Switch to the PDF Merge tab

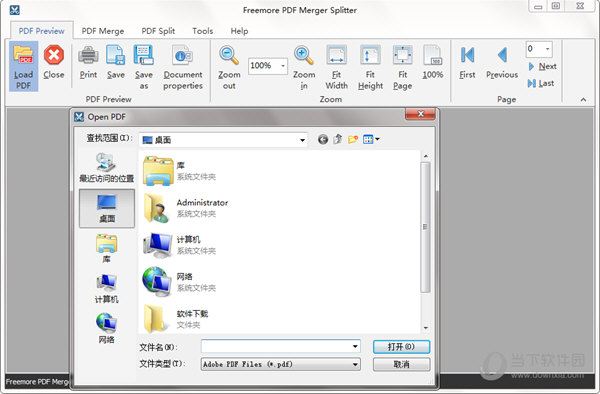pos(103,31)
